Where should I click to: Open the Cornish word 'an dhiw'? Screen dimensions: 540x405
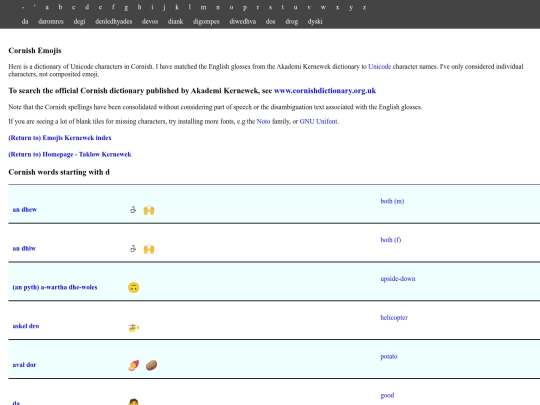[x=24, y=248]
